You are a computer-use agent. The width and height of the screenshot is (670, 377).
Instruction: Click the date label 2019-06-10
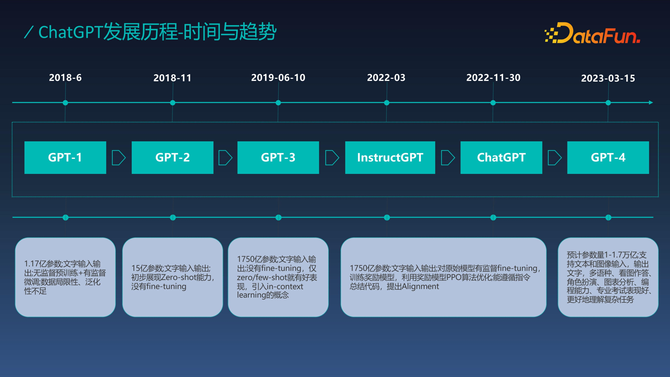pyautogui.click(x=278, y=78)
